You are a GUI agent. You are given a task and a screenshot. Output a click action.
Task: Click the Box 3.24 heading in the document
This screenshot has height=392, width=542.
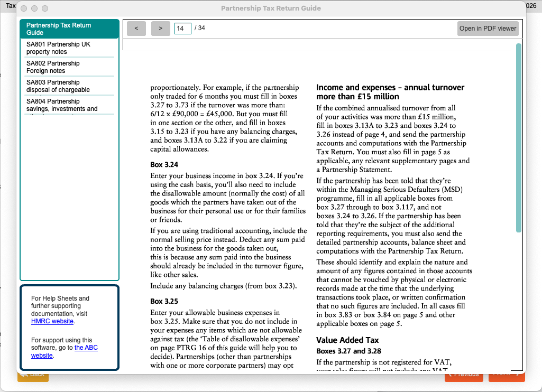point(164,165)
